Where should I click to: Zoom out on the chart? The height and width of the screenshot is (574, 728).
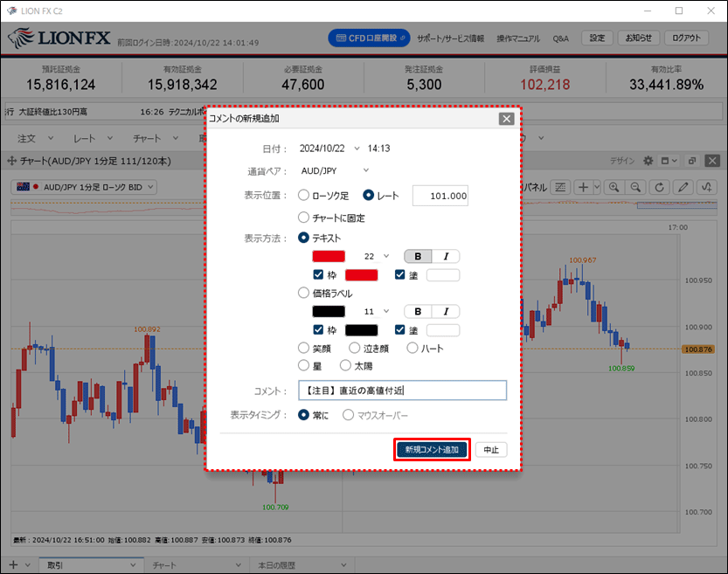635,188
